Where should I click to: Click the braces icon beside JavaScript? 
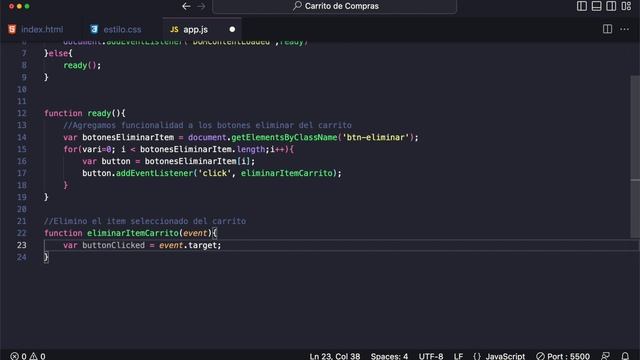pos(477,356)
